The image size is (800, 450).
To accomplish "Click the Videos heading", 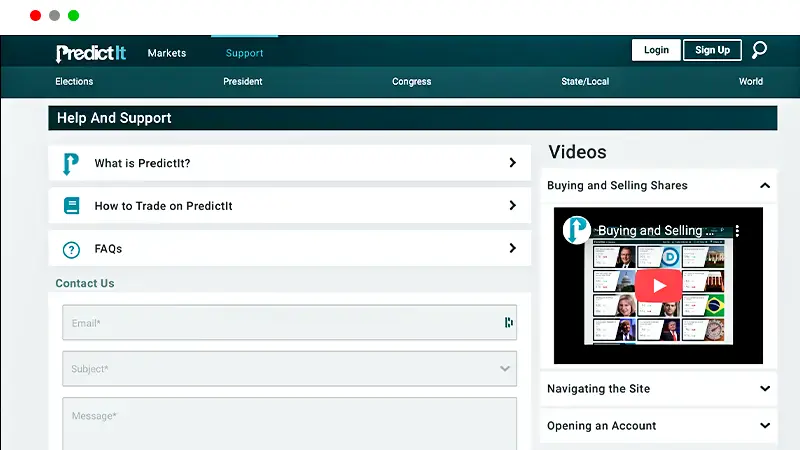I will [x=578, y=152].
